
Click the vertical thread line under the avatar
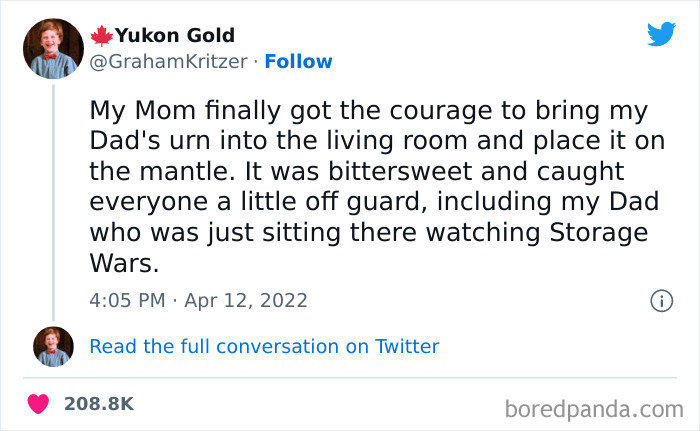point(53,200)
